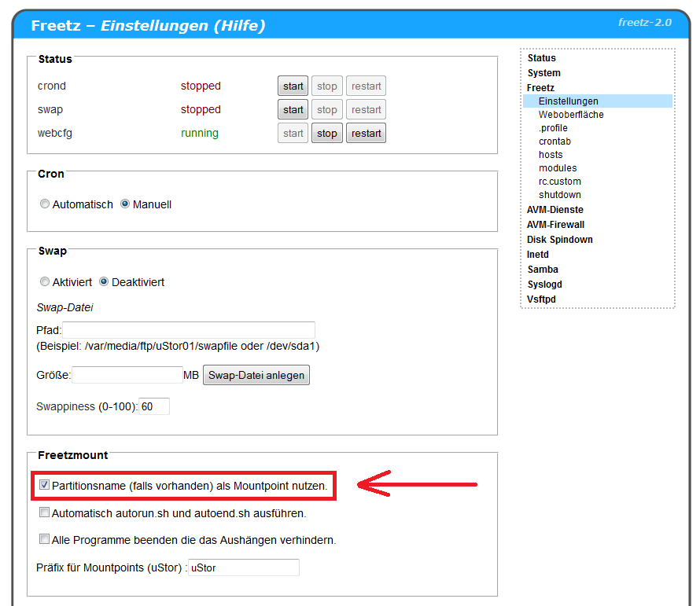
Task: Open the rc.custom sidebar item
Action: pos(559,182)
